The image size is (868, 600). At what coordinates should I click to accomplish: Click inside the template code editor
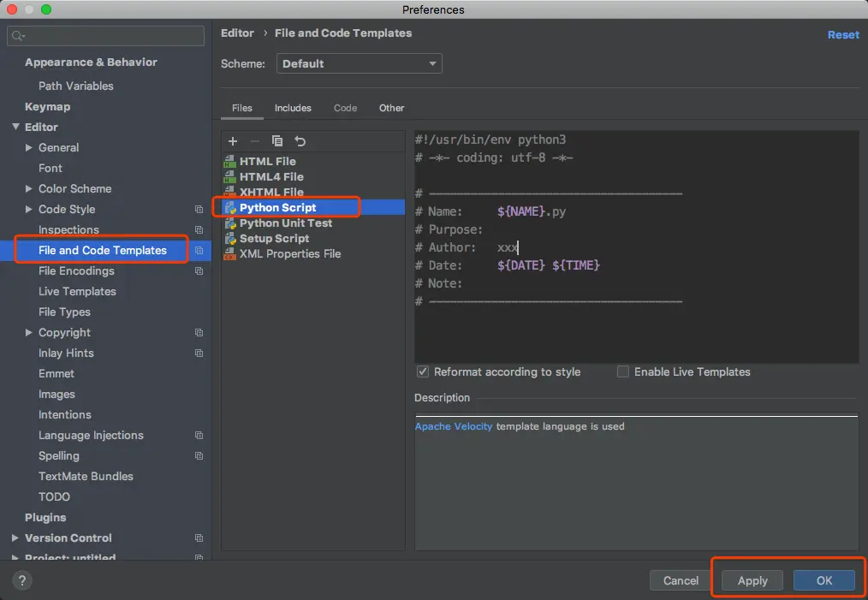point(636,247)
